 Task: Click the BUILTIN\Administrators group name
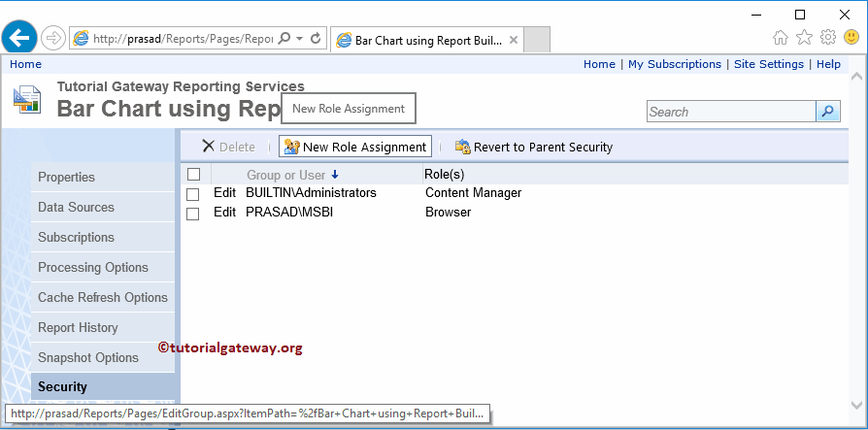click(x=311, y=193)
